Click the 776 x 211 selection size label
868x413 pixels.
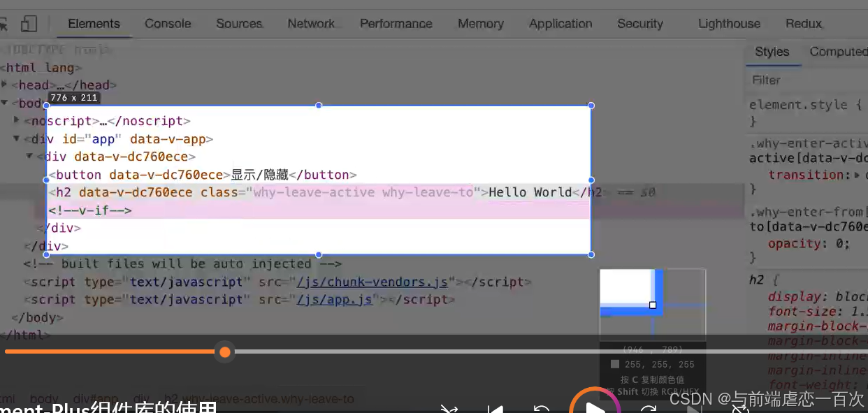coord(74,98)
